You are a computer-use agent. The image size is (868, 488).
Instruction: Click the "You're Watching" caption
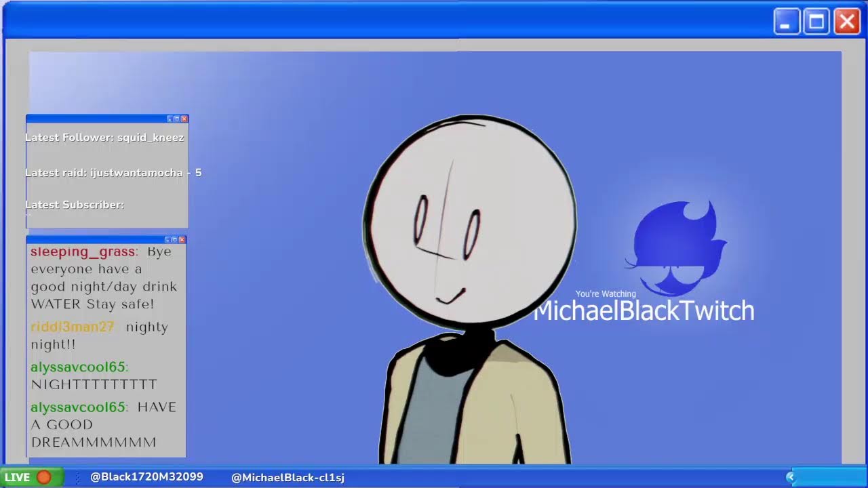pyautogui.click(x=606, y=294)
